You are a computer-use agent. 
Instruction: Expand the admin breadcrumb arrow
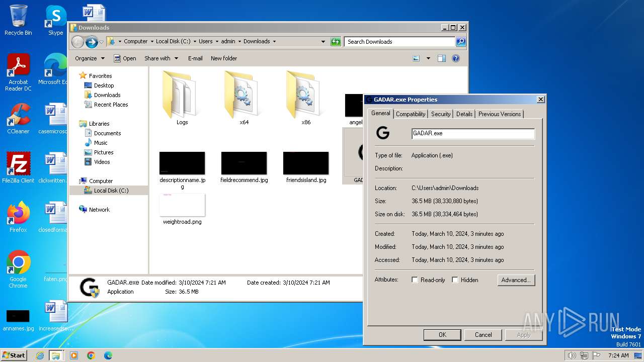click(239, 42)
